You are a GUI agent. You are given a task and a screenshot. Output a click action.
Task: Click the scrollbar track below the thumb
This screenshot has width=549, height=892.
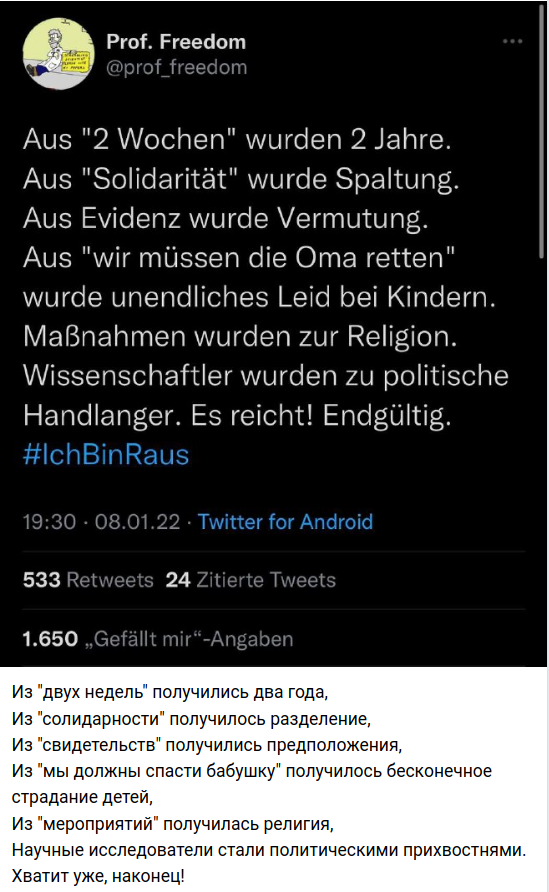point(542,461)
